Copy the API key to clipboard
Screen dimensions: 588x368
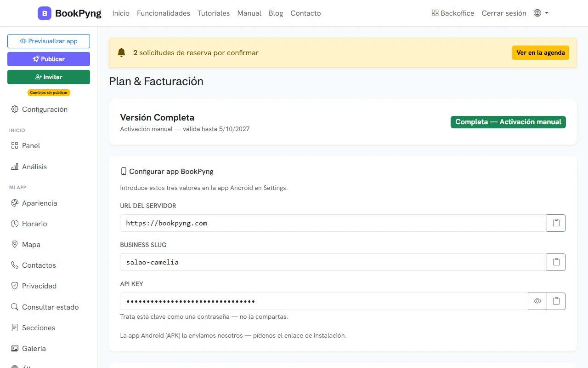pyautogui.click(x=556, y=301)
